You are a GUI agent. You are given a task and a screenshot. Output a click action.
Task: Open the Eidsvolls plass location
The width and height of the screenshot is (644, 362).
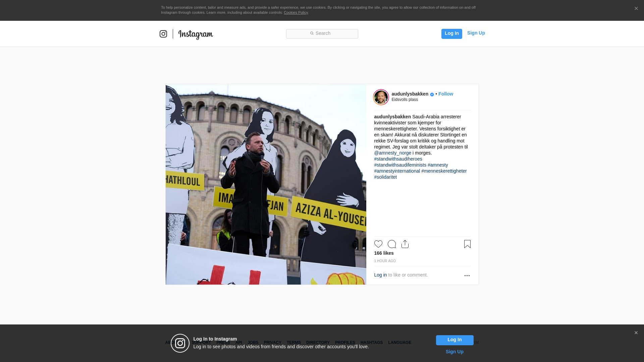405,100
